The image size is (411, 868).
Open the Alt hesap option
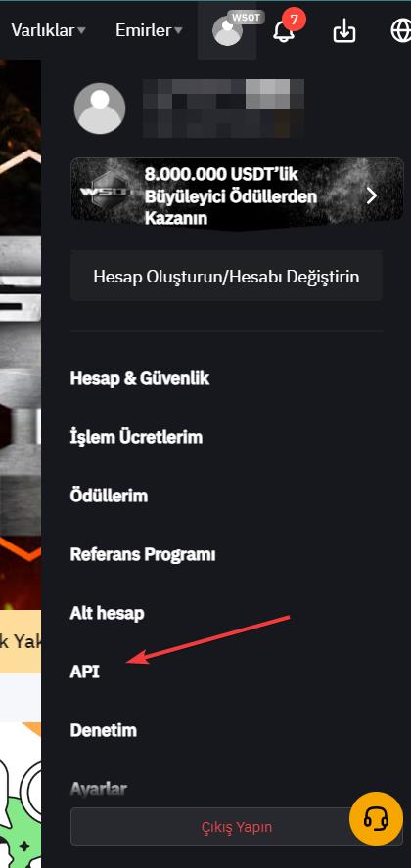coord(108,613)
